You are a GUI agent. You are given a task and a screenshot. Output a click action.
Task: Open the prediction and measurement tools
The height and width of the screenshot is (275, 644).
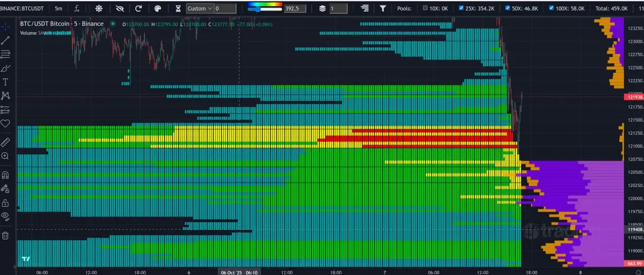5,110
